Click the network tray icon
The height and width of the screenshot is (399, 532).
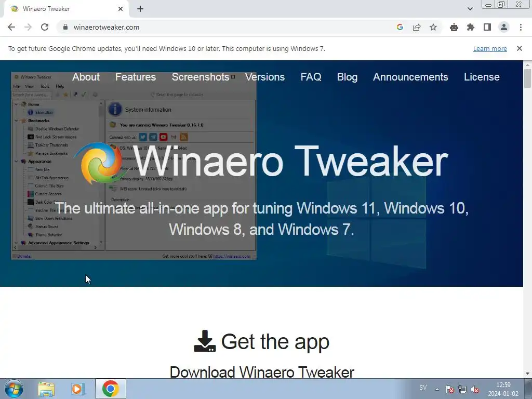(x=462, y=389)
